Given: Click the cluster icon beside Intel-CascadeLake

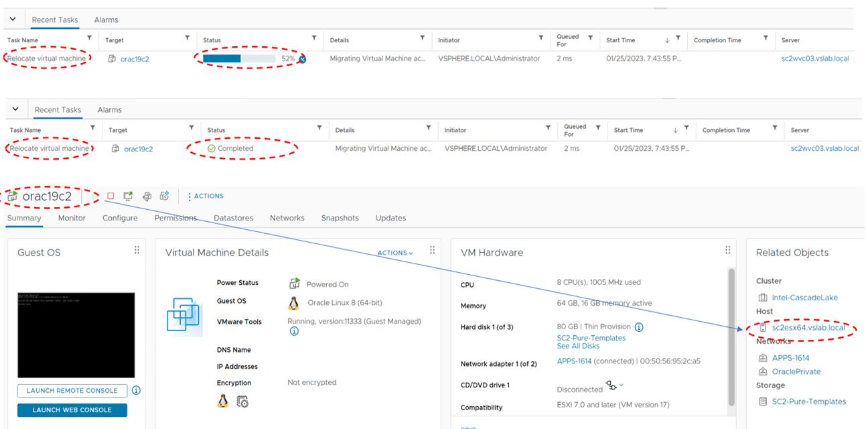Looking at the screenshot, I should click(762, 298).
